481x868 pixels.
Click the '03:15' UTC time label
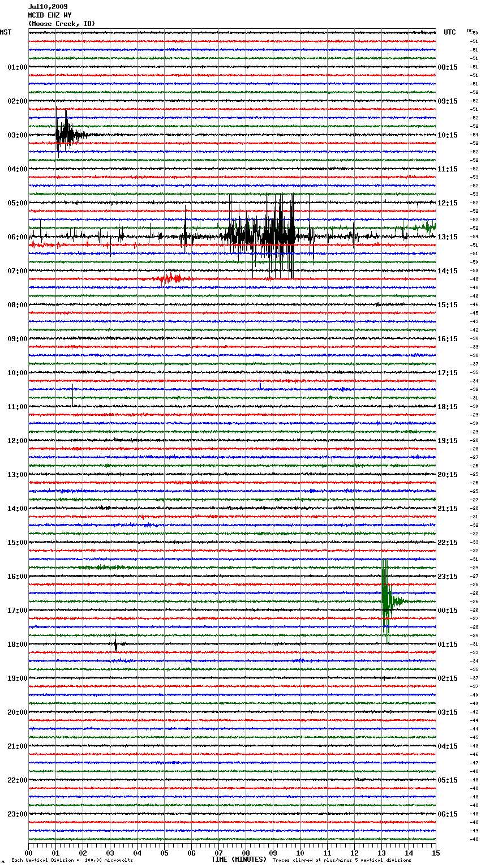click(x=448, y=712)
